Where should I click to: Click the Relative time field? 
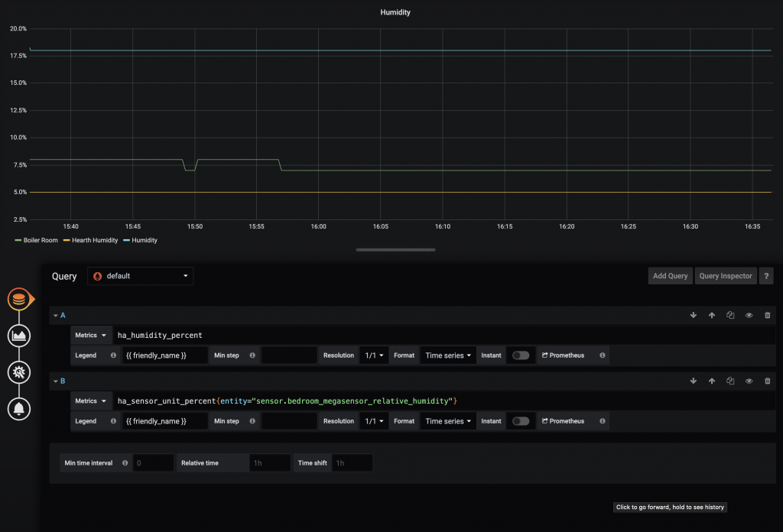(270, 463)
